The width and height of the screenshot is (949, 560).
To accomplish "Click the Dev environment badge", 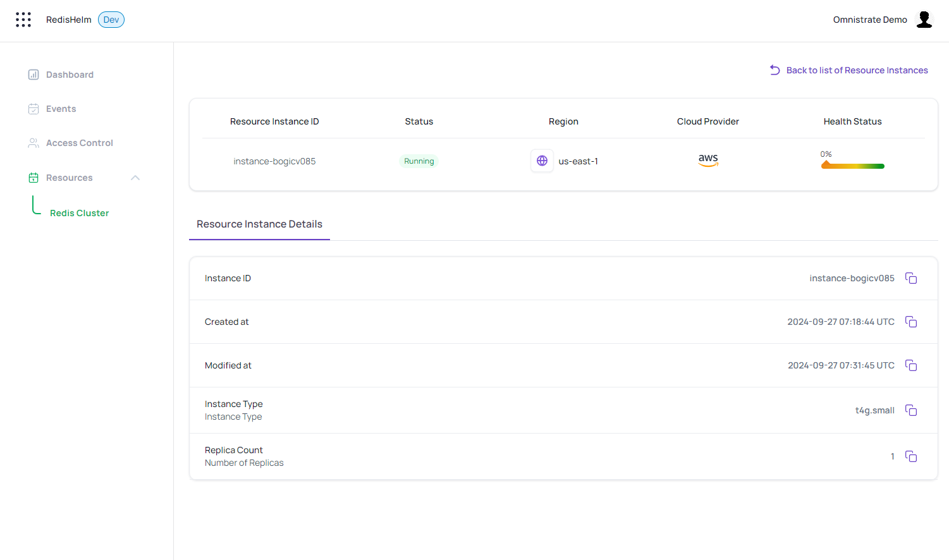I will coord(111,20).
